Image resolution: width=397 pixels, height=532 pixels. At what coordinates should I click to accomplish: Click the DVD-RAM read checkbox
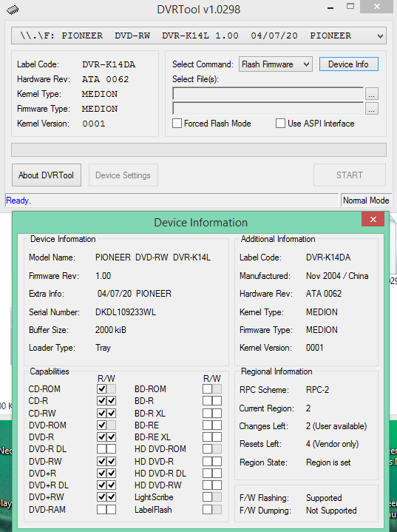(102, 509)
